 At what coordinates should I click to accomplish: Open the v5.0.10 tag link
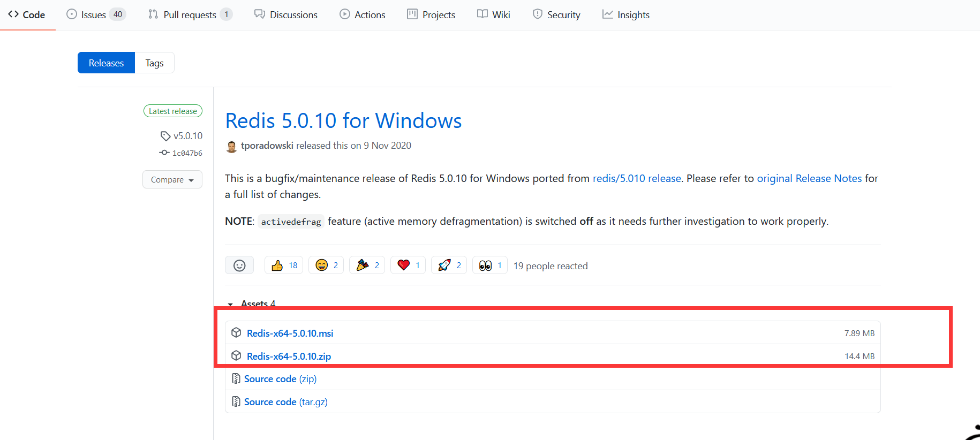pyautogui.click(x=188, y=136)
